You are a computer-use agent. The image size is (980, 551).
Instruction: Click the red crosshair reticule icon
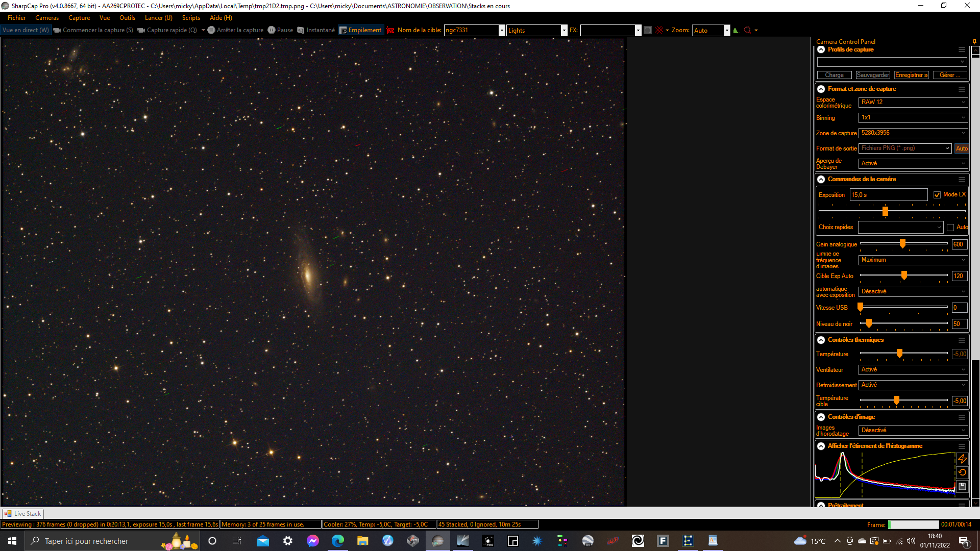coord(659,30)
